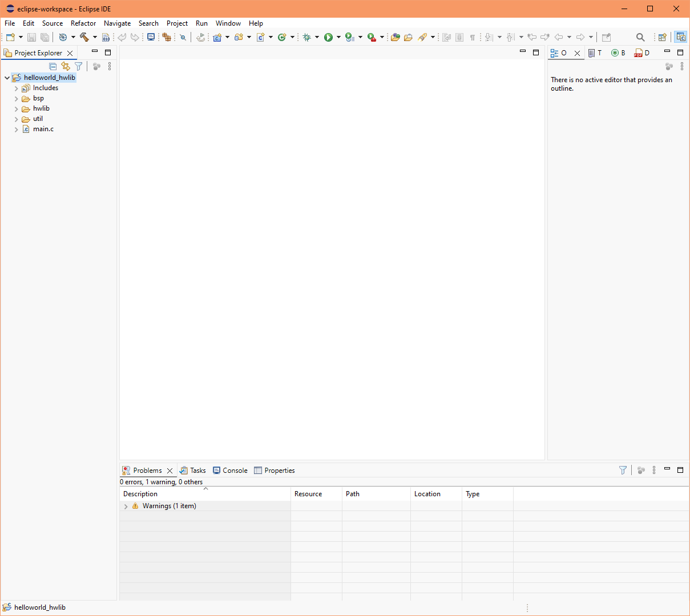Open the Open Perspective icon
Image resolution: width=690 pixels, height=616 pixels.
(x=662, y=37)
